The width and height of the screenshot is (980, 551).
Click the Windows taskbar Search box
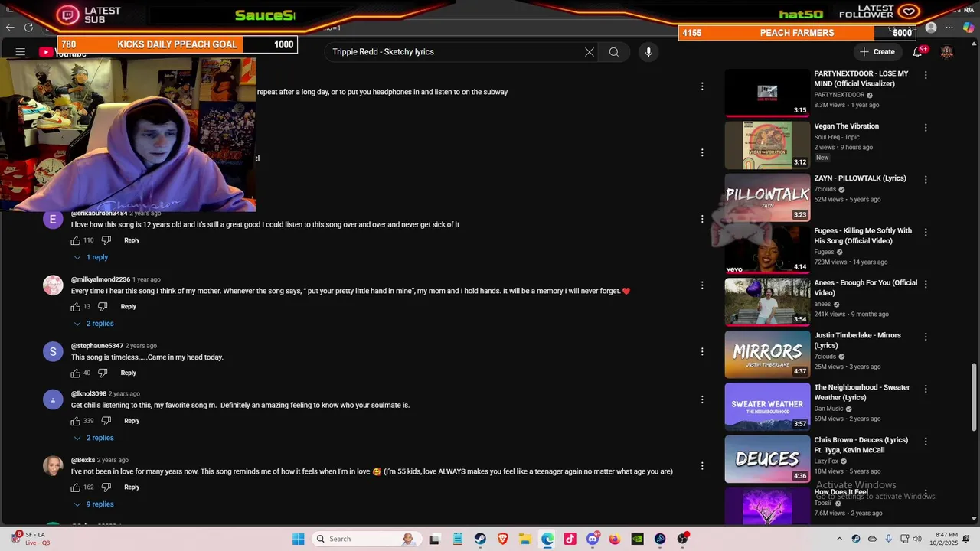click(x=368, y=539)
